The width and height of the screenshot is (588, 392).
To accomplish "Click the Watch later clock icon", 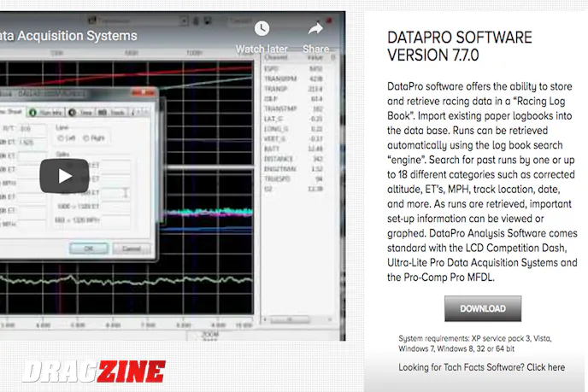I will [261, 30].
